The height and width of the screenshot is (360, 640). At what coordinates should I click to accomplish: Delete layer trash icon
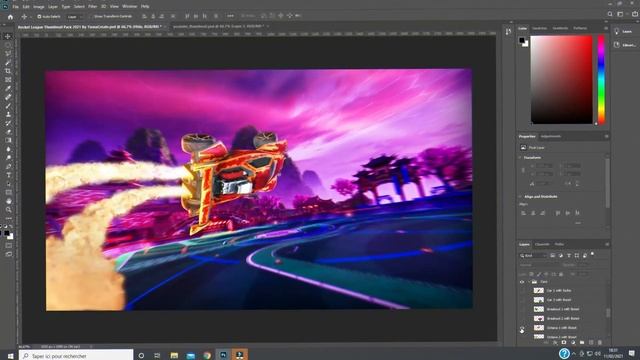[x=600, y=342]
